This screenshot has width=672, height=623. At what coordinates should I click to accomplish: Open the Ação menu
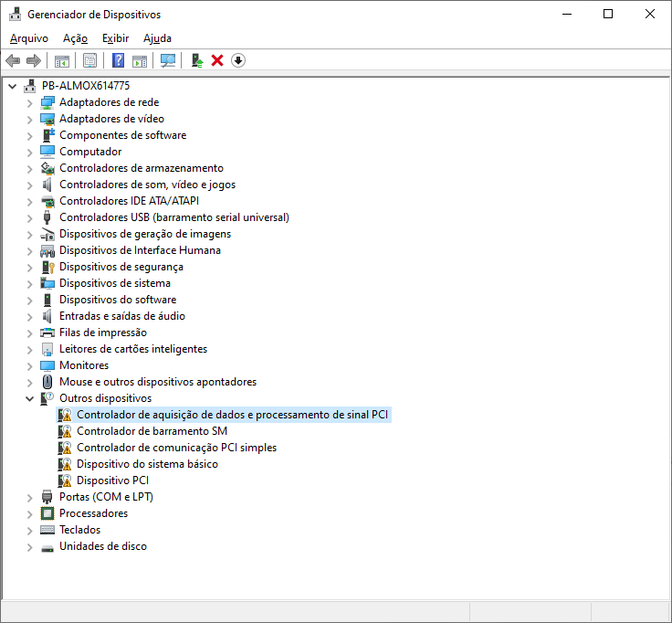pos(75,38)
